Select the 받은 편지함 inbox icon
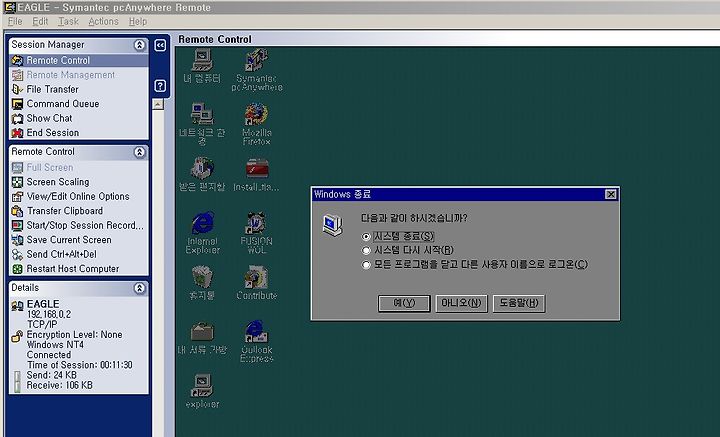This screenshot has height=437, width=720. [x=202, y=174]
